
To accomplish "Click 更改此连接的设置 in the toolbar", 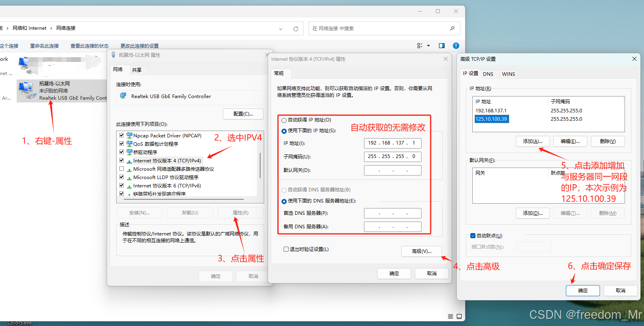I will (x=140, y=46).
